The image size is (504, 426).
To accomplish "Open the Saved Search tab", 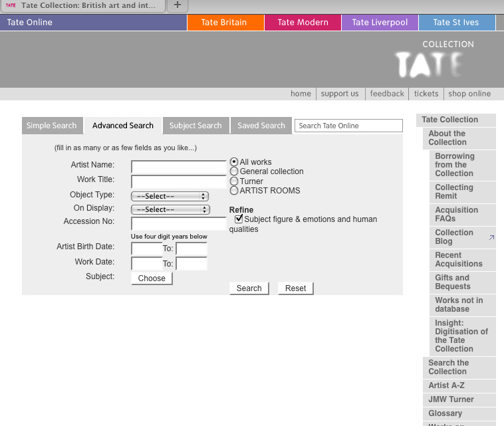I will tap(261, 126).
